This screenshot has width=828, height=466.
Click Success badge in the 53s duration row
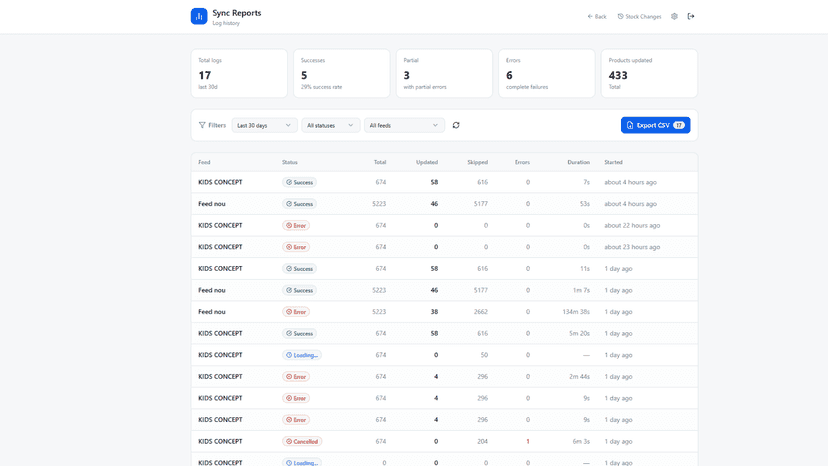(x=299, y=204)
